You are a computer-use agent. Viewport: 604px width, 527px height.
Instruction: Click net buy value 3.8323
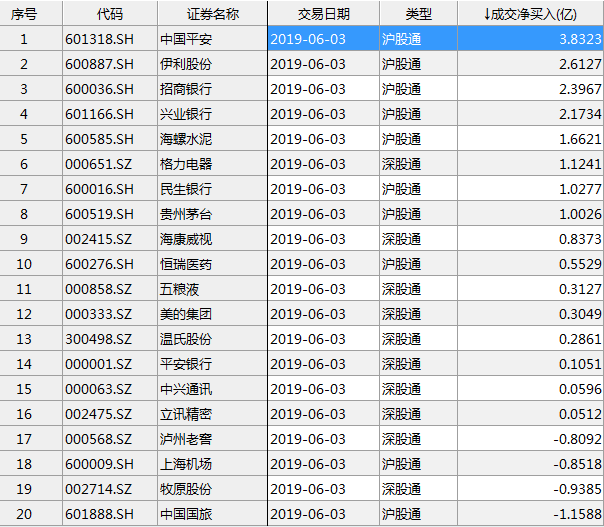pos(530,39)
